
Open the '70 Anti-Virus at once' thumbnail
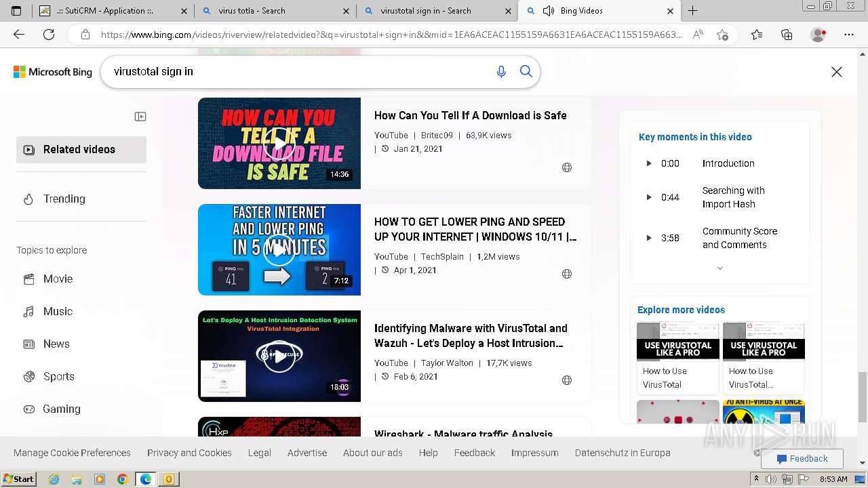click(x=764, y=411)
